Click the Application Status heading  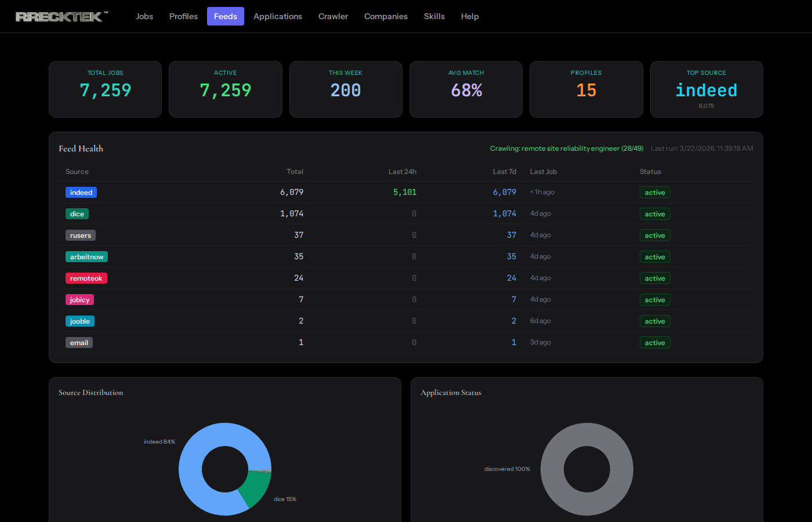(451, 393)
